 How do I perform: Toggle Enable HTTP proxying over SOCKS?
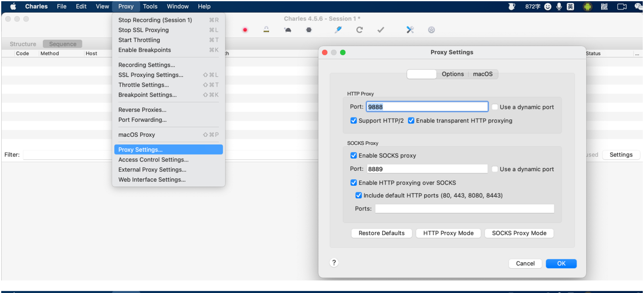[354, 183]
